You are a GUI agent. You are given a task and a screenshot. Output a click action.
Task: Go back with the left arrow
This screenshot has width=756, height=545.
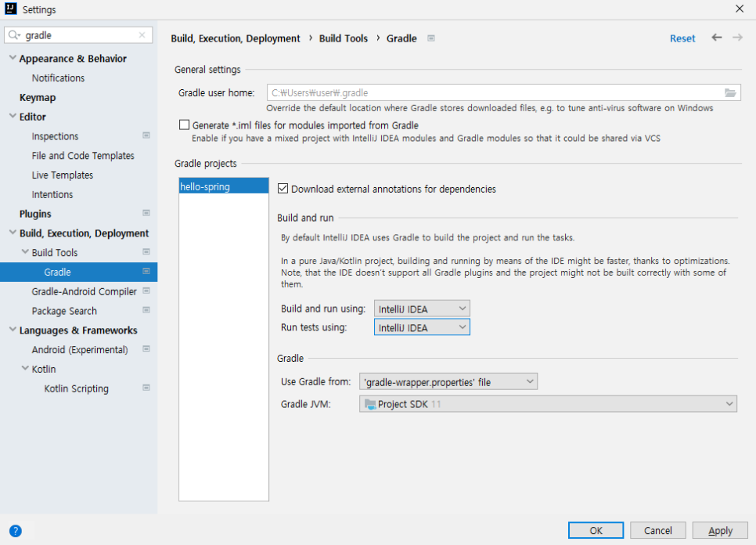(716, 38)
